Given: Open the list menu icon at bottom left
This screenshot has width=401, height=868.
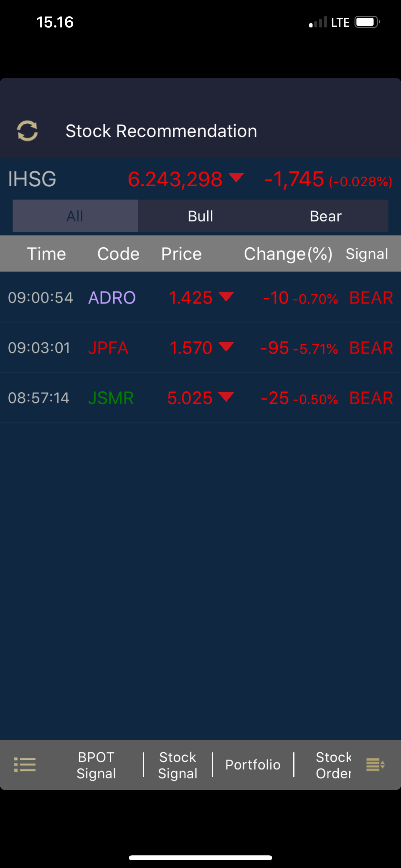Looking at the screenshot, I should tap(25, 764).
